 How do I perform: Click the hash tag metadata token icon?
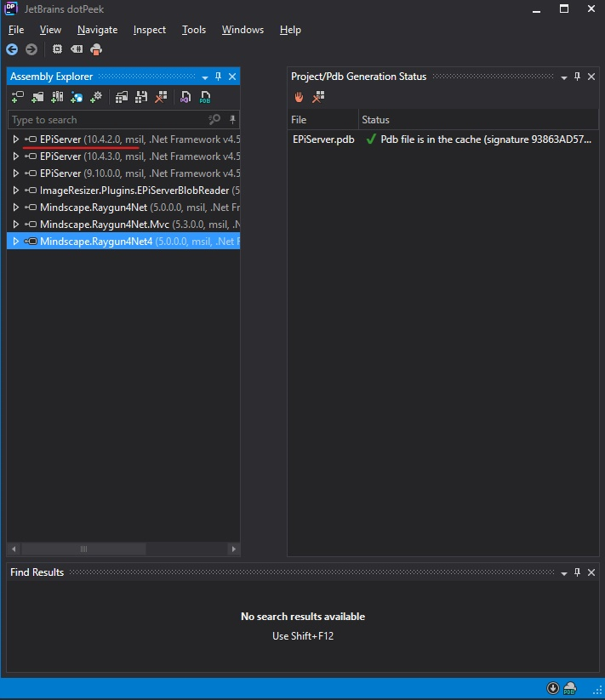click(x=77, y=49)
